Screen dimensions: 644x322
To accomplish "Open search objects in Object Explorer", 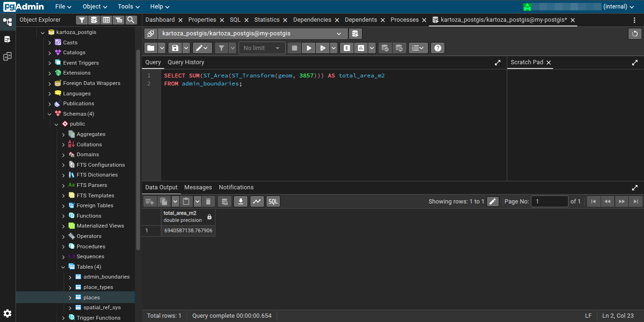I will 131,20.
